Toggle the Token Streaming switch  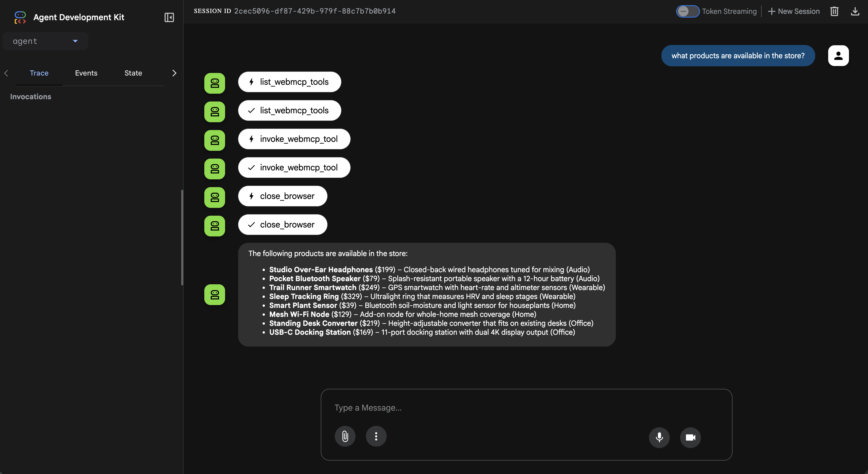[687, 11]
